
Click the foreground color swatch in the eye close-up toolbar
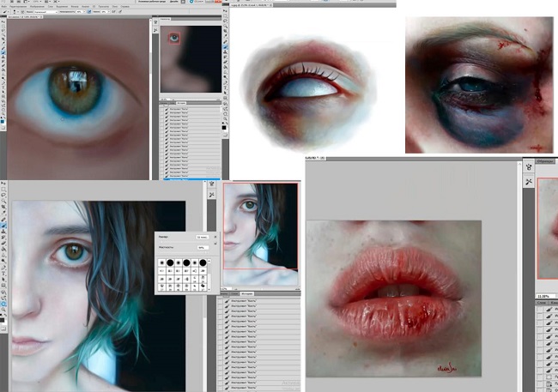pyautogui.click(x=2, y=122)
